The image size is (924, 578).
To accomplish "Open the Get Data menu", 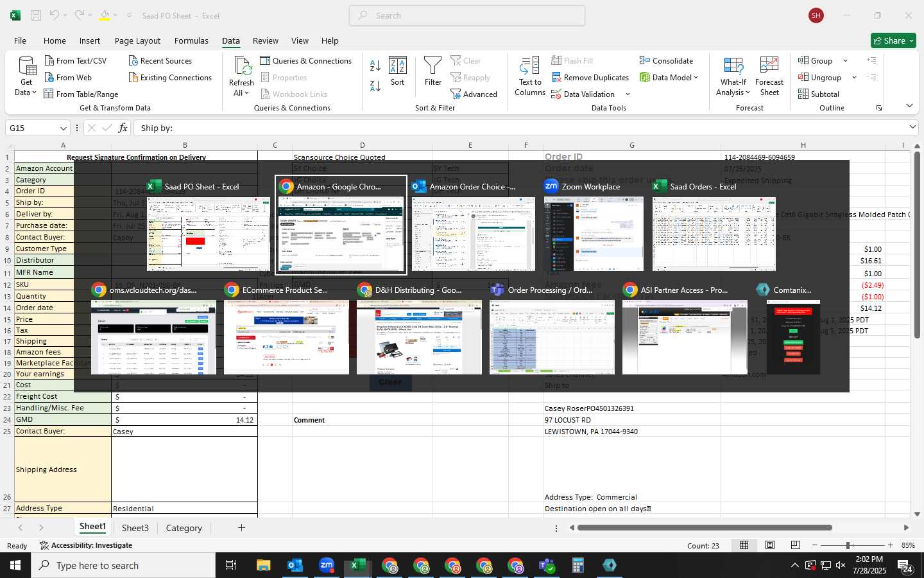I will (x=26, y=76).
